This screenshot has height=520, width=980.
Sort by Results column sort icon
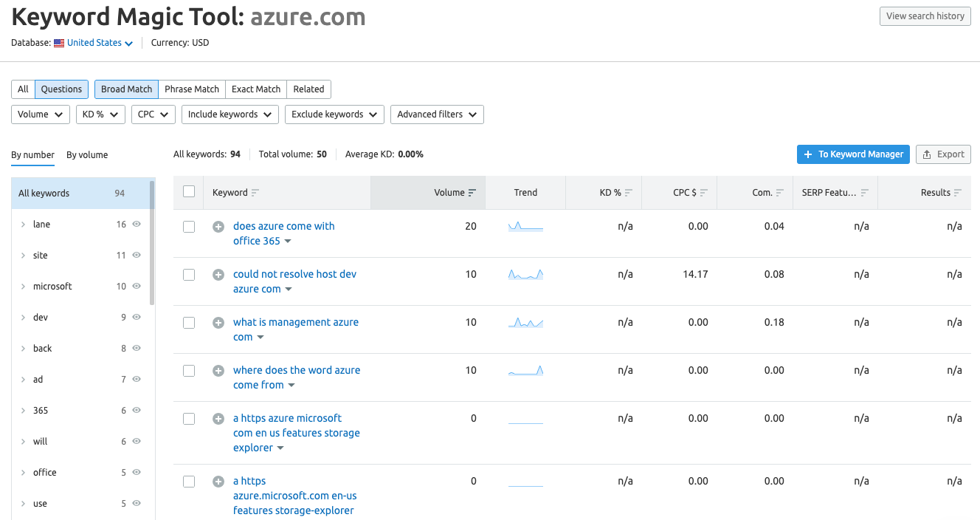(958, 193)
